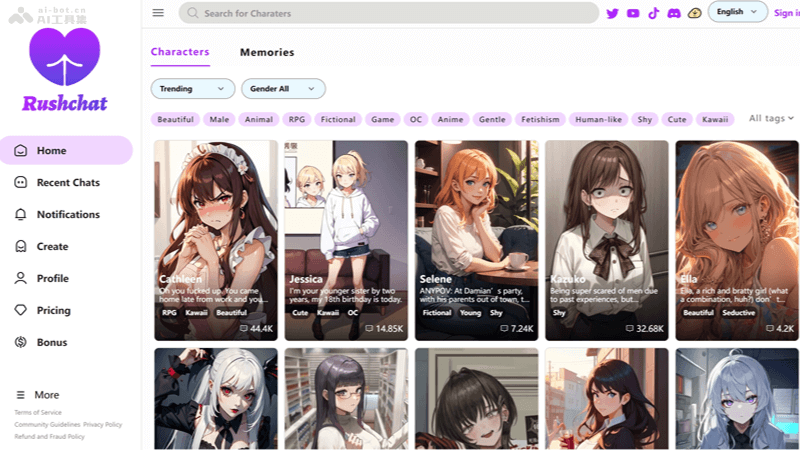Click the Sign in link

[x=787, y=13]
